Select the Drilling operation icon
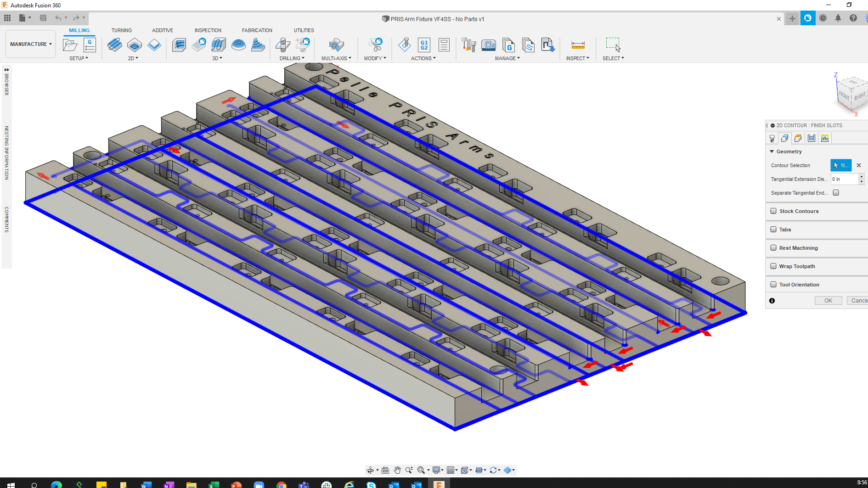 coord(283,45)
